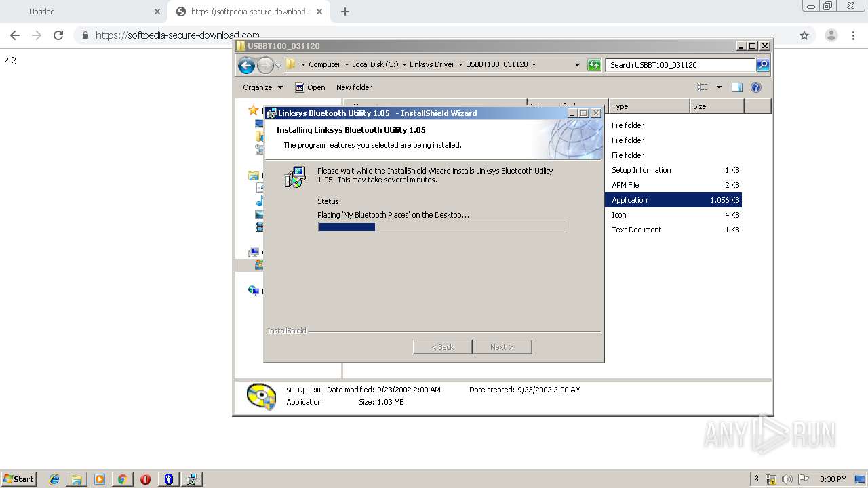This screenshot has height=488, width=868.
Task: Select the first File folder row
Action: point(673,125)
